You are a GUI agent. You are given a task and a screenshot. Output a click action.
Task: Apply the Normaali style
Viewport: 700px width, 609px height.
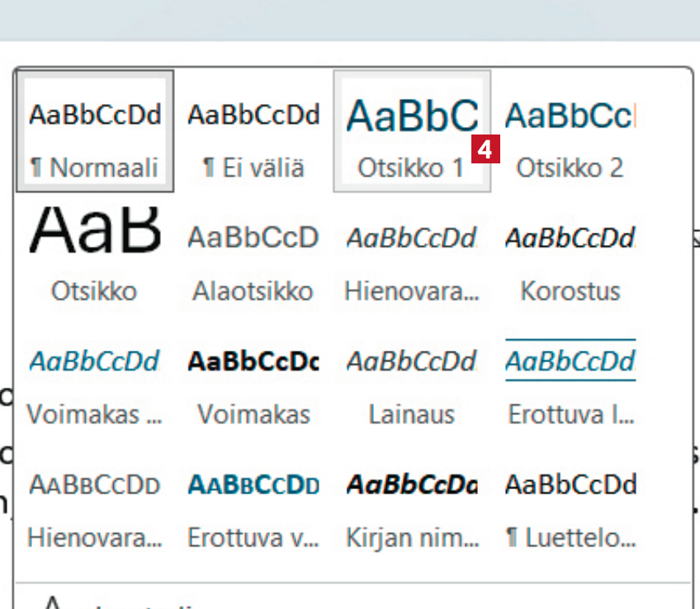click(94, 132)
